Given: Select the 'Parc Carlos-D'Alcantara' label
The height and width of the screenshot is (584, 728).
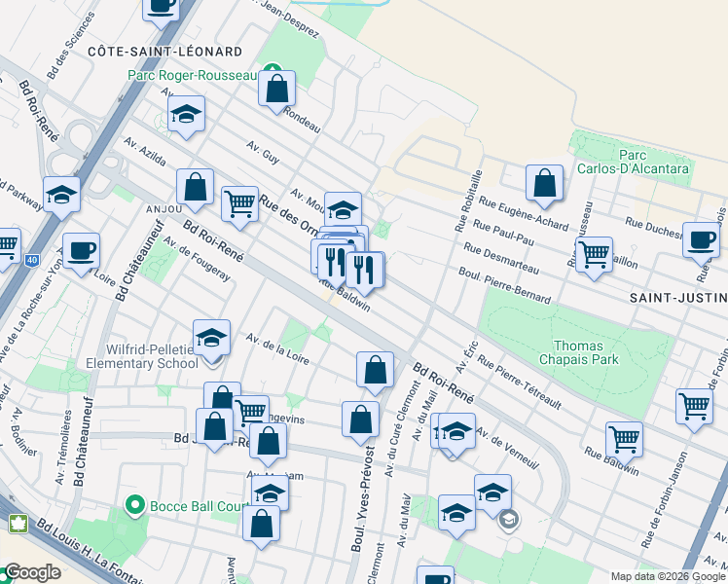Looking at the screenshot, I should pyautogui.click(x=633, y=162).
